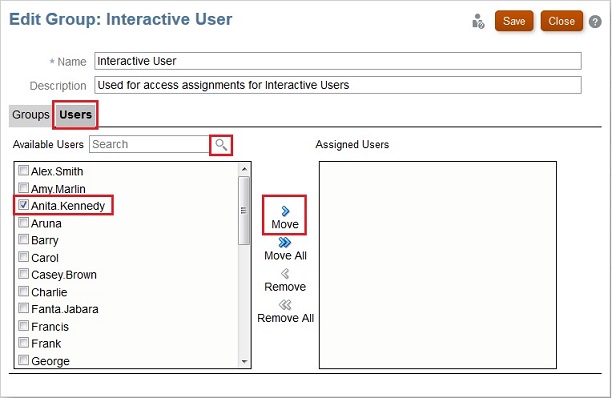612x398 pixels.
Task: Uncheck the Anita.Kennedy checkbox
Action: (x=23, y=205)
